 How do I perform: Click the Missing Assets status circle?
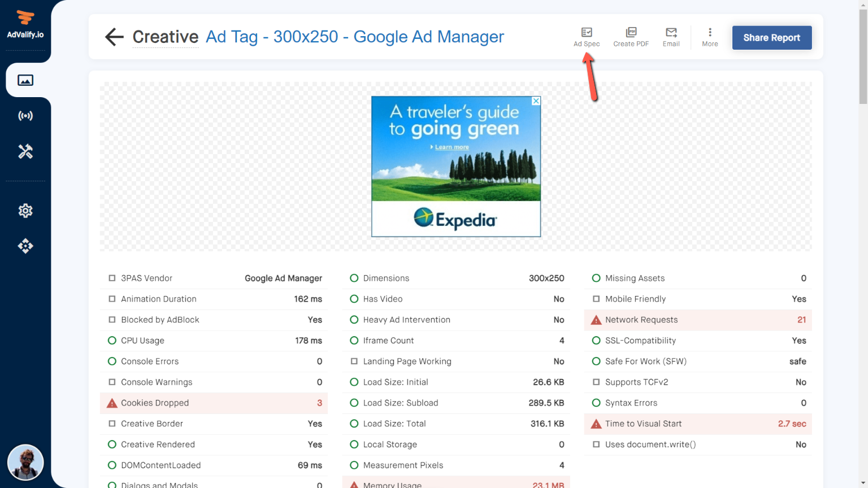click(596, 278)
